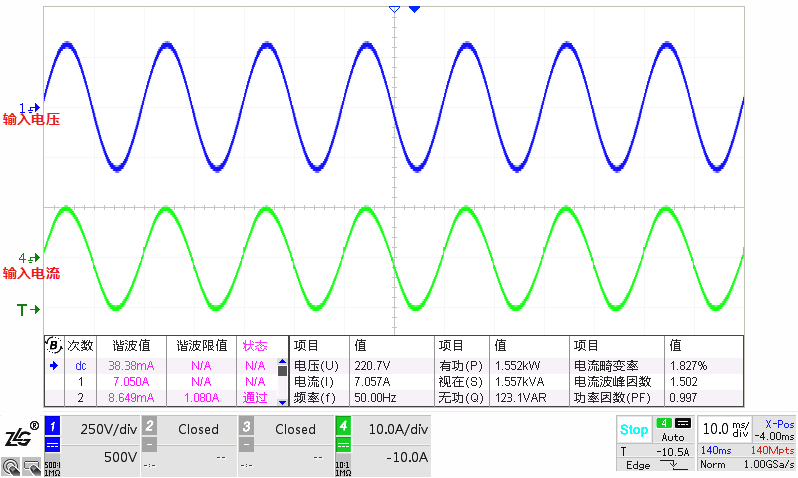Click the solid blue trigger marker at top
The width and height of the screenshot is (798, 478).
414,9
